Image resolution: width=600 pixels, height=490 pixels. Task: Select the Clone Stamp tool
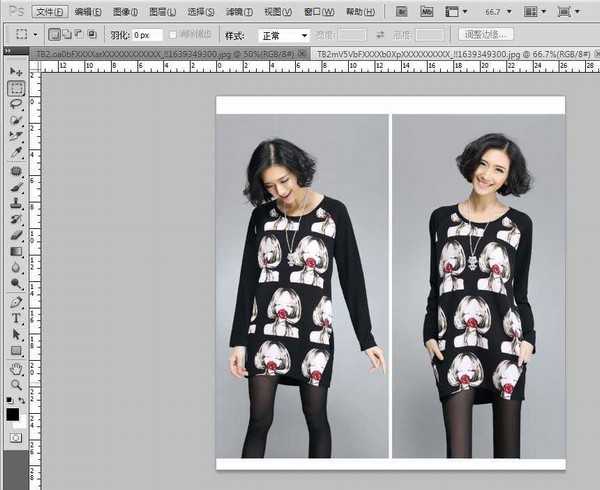tap(16, 202)
